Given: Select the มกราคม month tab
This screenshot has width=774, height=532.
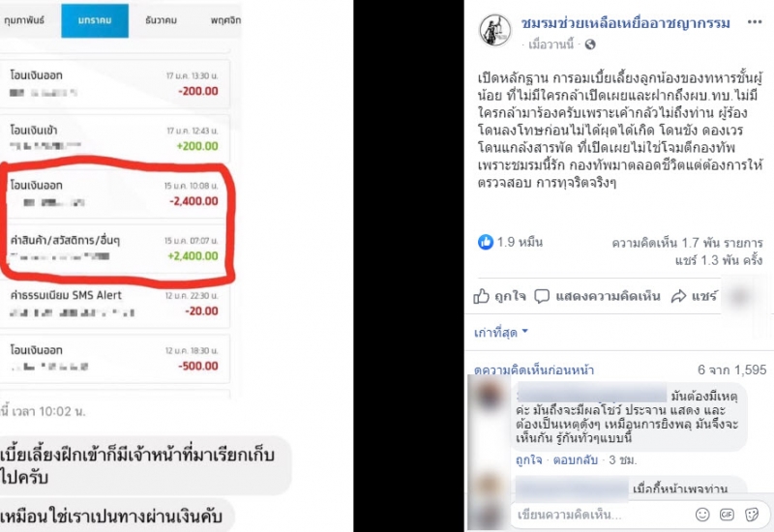Looking at the screenshot, I should point(95,20).
